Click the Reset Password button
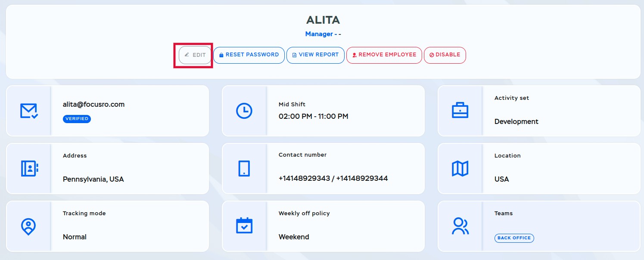The width and height of the screenshot is (644, 260). 249,55
